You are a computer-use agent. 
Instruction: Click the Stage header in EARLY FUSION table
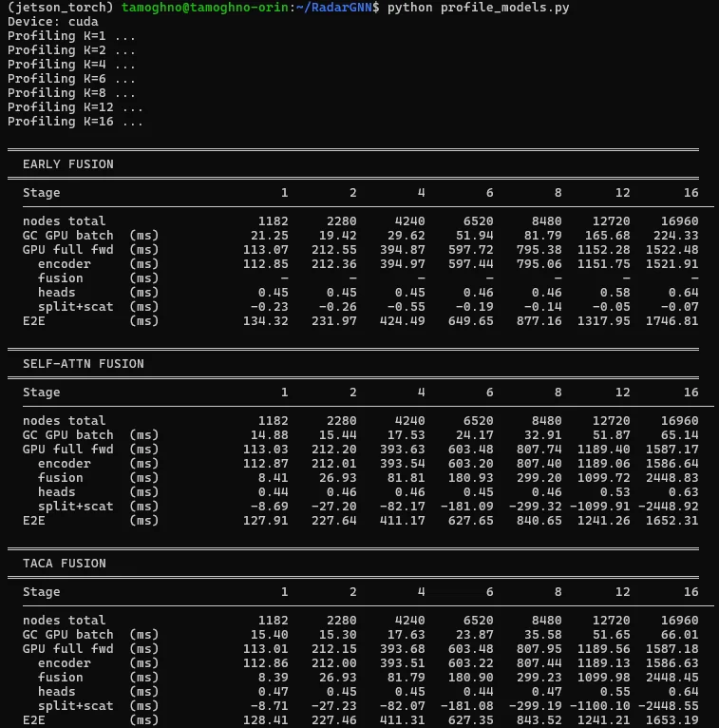(x=41, y=193)
